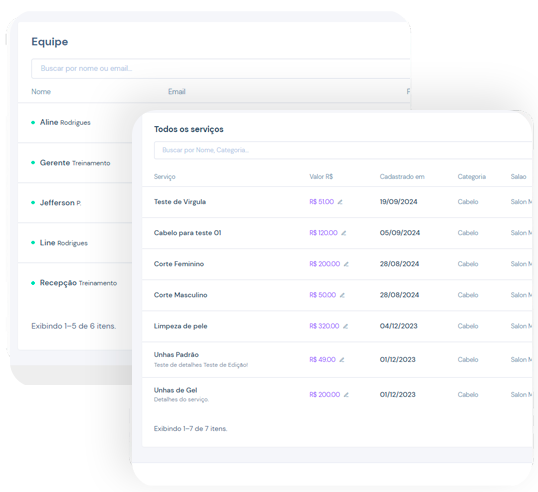Open team member Gerente Treinamento
Viewport: 538px width, 492px height.
point(75,163)
